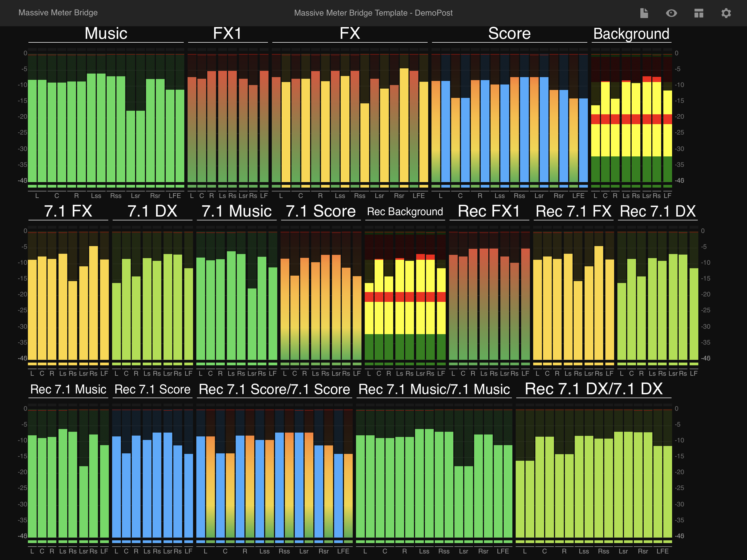Viewport: 747px width, 560px height.
Task: Click the 7.1 FX group Ls label
Action: [63, 373]
